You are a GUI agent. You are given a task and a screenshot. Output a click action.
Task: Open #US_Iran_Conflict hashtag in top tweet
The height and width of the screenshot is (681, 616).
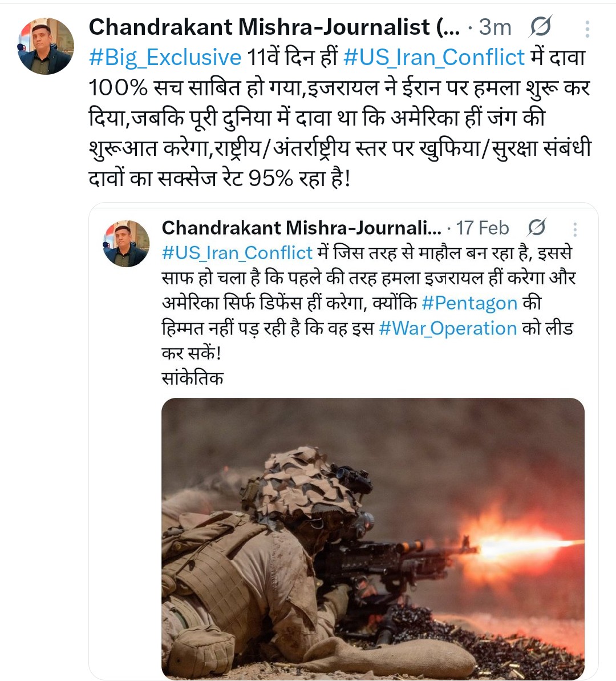tap(434, 58)
